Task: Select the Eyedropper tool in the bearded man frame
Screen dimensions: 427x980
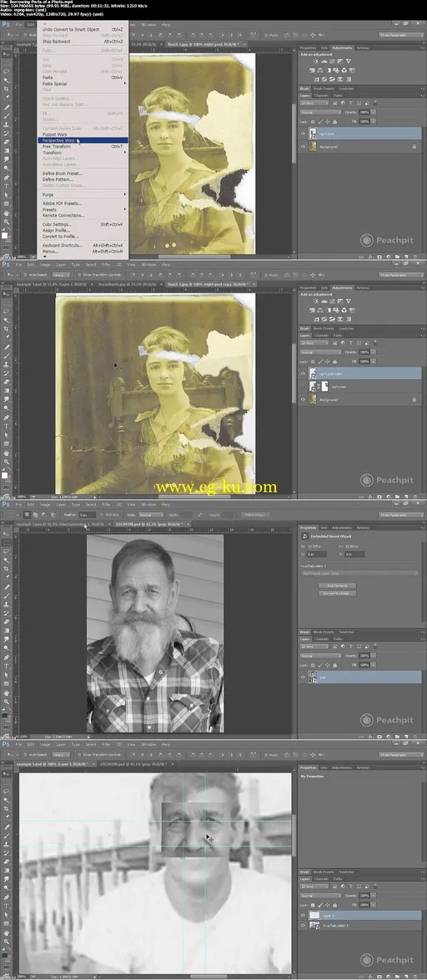Action: coord(6,577)
